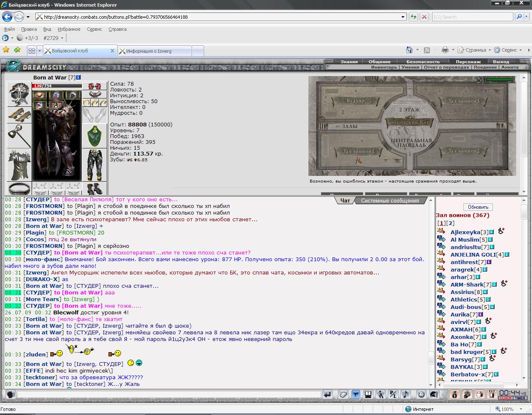Viewport: 532px width, 415px height.
Task: Toggle the chat sound music-note icon
Action: pyautogui.click(x=406, y=394)
